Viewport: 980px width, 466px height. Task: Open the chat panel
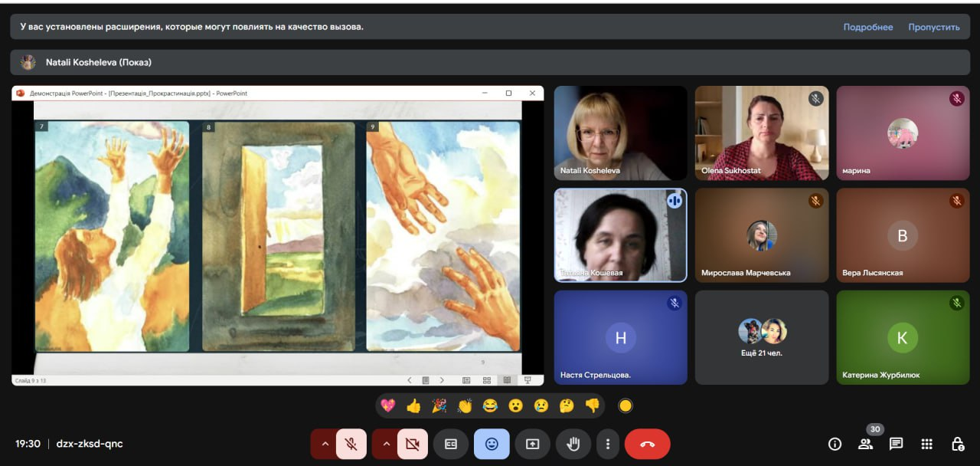(896, 444)
